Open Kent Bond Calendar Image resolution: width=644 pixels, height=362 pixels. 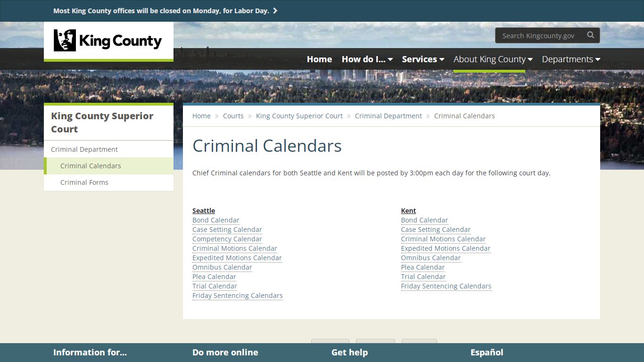pos(424,220)
